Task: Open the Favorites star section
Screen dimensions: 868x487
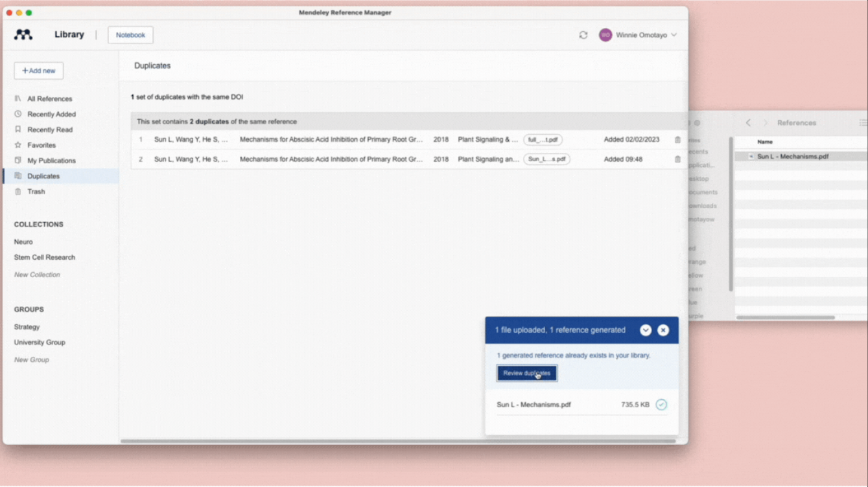Action: pos(41,145)
